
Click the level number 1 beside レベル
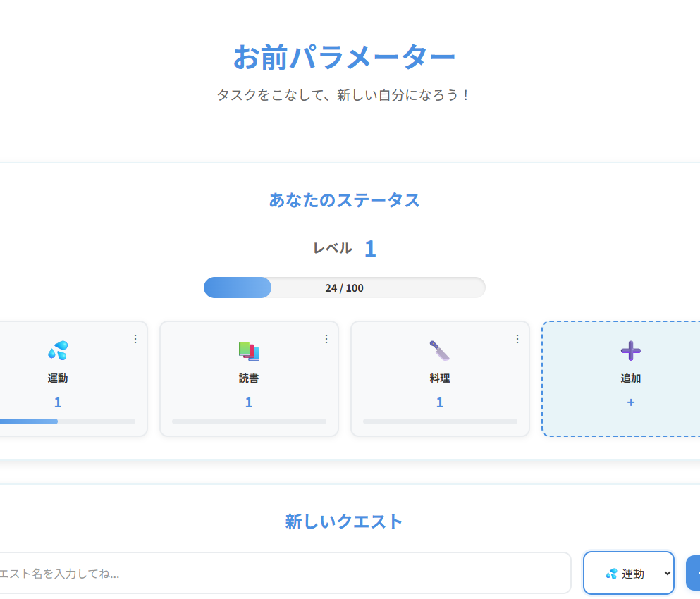coord(370,248)
